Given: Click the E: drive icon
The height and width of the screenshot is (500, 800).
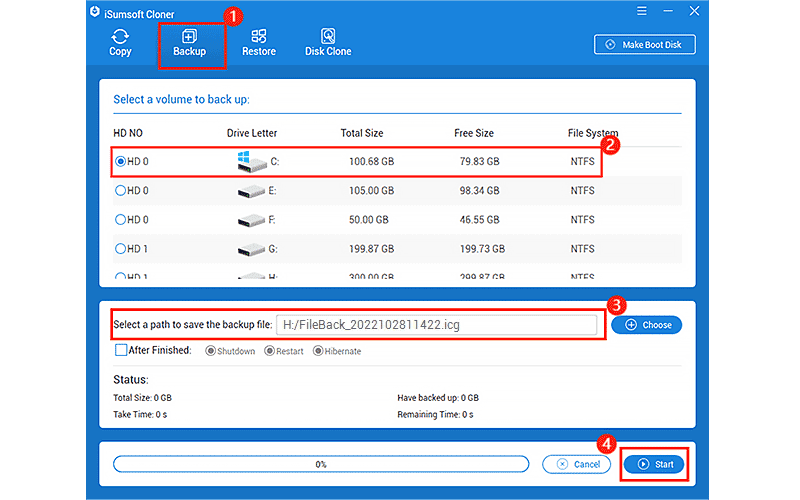Looking at the screenshot, I should pos(252,191).
